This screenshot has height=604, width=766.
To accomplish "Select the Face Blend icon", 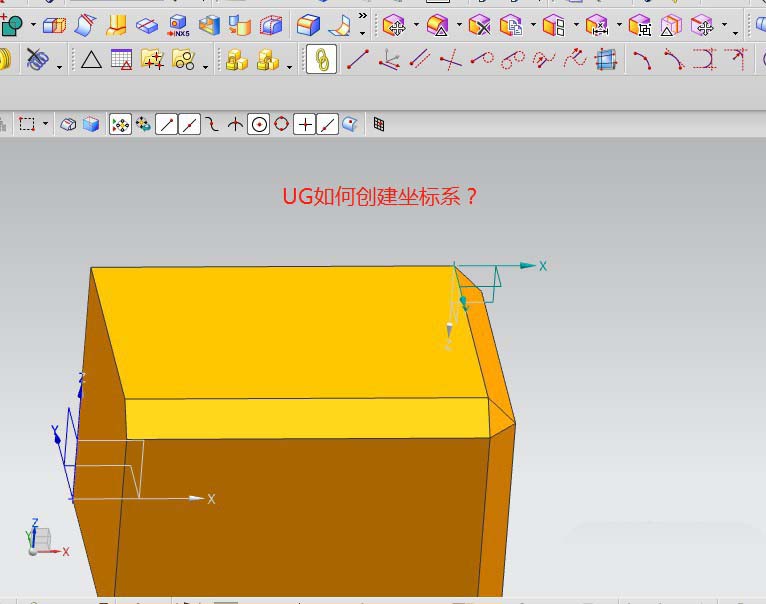I will 339,25.
